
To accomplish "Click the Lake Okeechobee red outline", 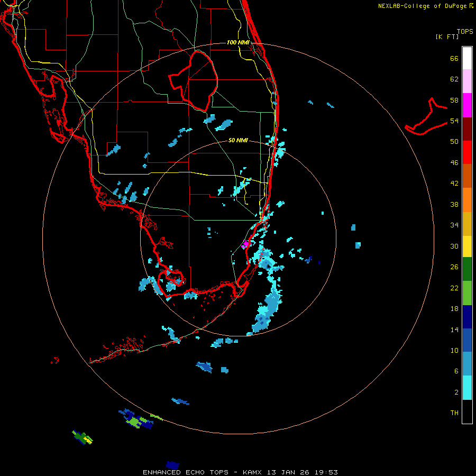I will [194, 80].
